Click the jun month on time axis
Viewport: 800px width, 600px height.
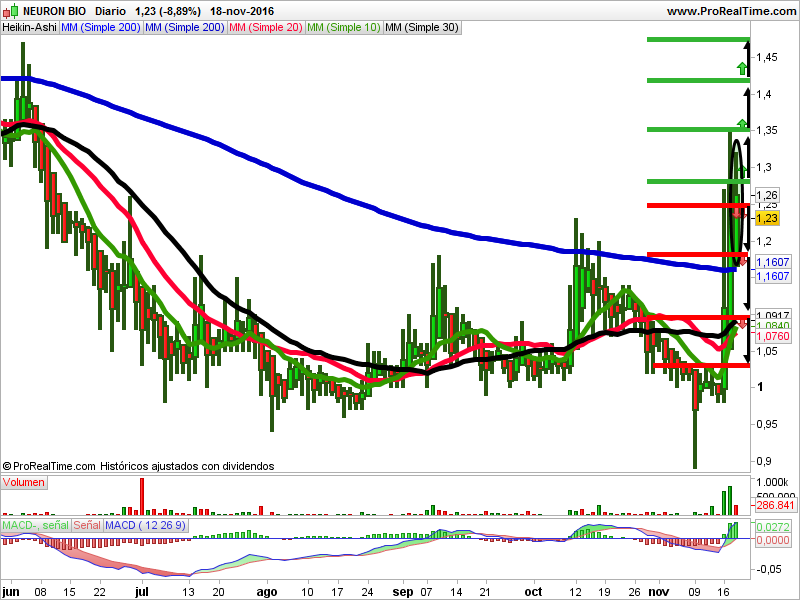(x=11, y=592)
